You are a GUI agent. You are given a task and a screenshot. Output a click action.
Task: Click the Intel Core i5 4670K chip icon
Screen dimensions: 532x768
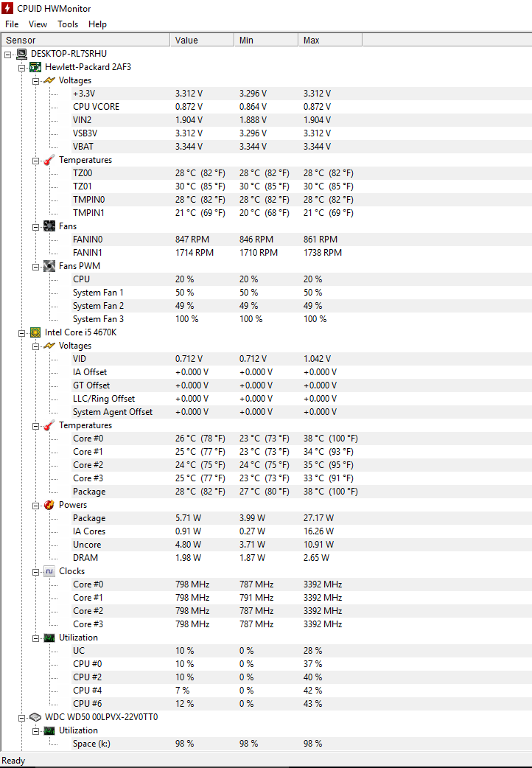click(35, 332)
